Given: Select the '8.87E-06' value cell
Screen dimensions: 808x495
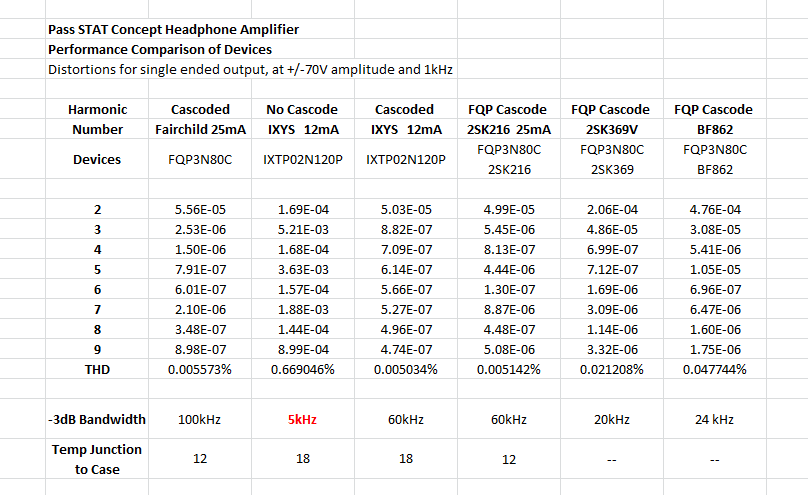Looking at the screenshot, I should [x=509, y=310].
